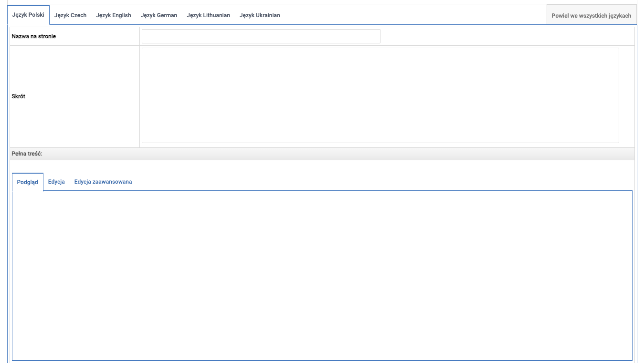Image resolution: width=644 pixels, height=363 pixels.
Task: Focus the empty Nazwa na stronie textbox
Action: 261,36
